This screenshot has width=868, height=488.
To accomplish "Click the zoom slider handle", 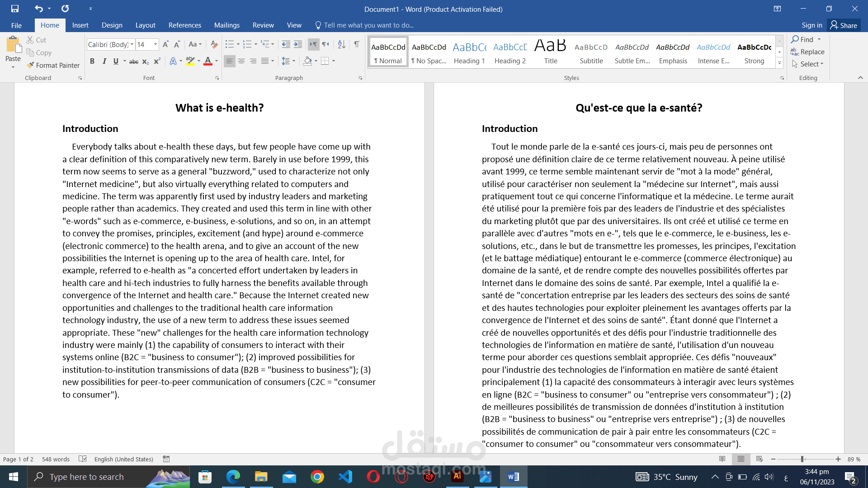I will click(802, 459).
